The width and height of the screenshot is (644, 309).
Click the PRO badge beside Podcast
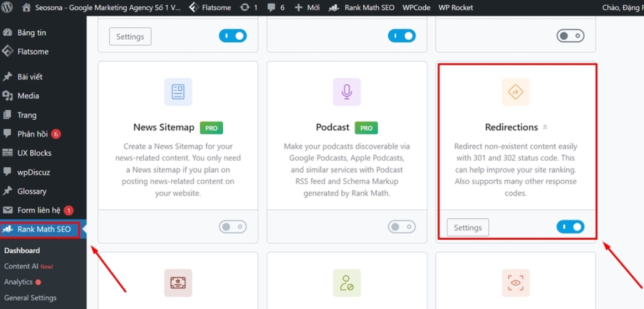pyautogui.click(x=366, y=128)
